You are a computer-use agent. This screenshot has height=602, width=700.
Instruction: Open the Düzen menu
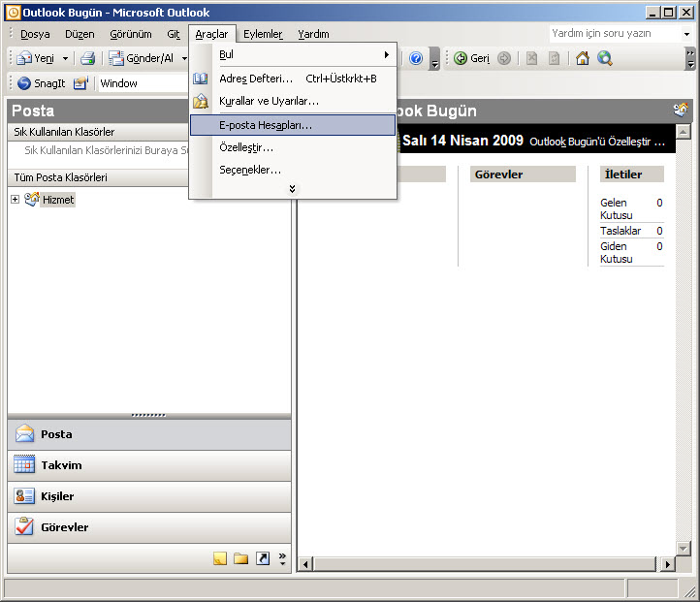click(x=80, y=34)
